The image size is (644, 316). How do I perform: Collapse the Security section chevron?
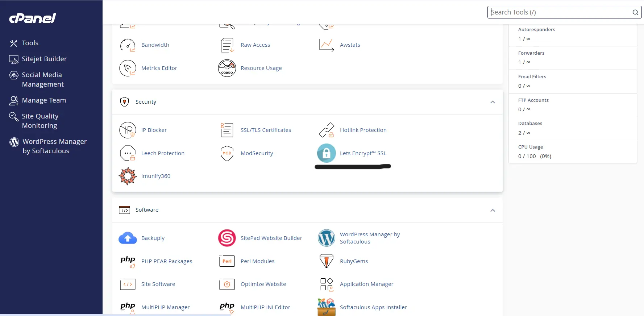pyautogui.click(x=493, y=102)
